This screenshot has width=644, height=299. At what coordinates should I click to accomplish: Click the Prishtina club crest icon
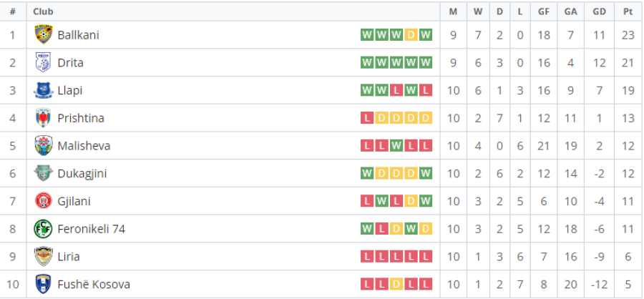[x=43, y=118]
